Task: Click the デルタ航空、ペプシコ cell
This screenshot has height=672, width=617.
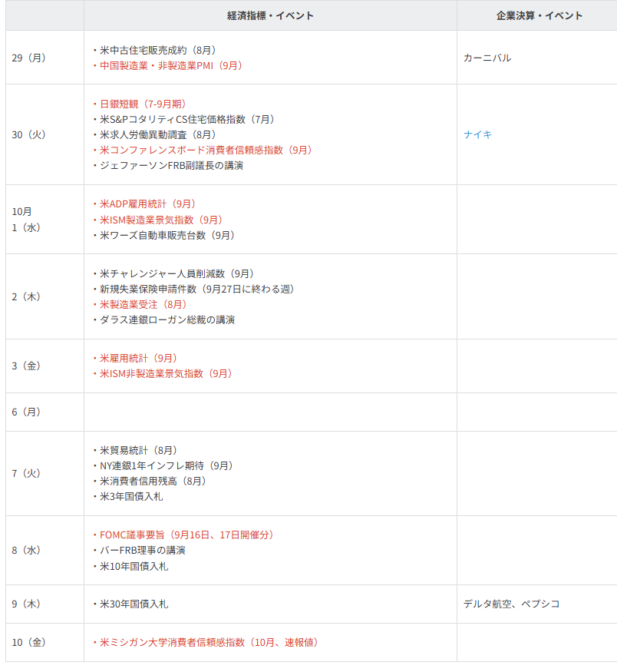Action: click(511, 604)
